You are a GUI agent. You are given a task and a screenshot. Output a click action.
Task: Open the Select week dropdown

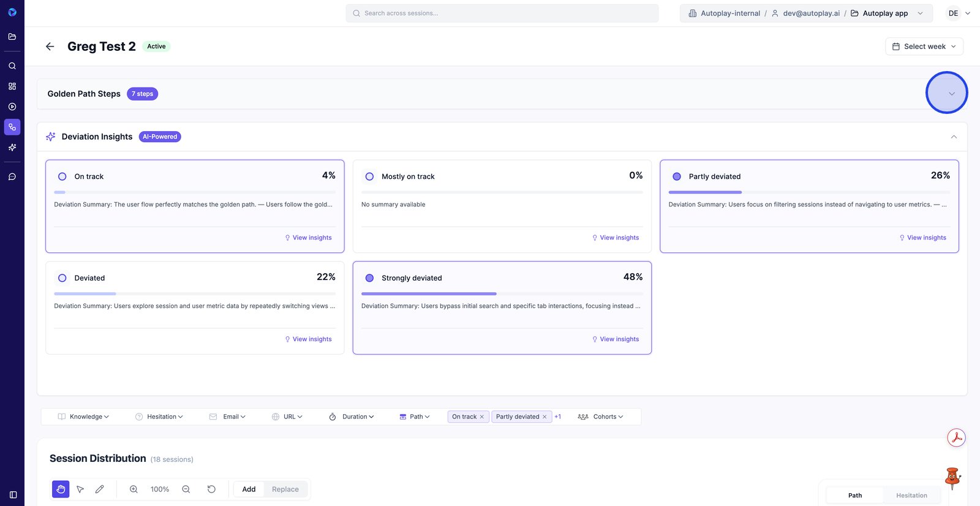(924, 47)
